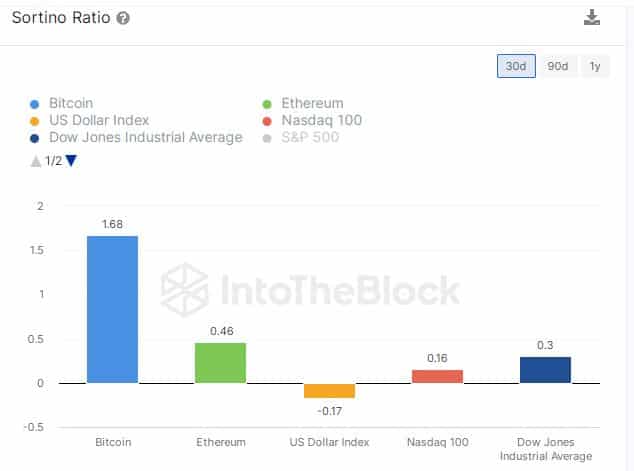This screenshot has height=471, width=634.
Task: Toggle Bitcoin legend dot
Action: [x=37, y=103]
